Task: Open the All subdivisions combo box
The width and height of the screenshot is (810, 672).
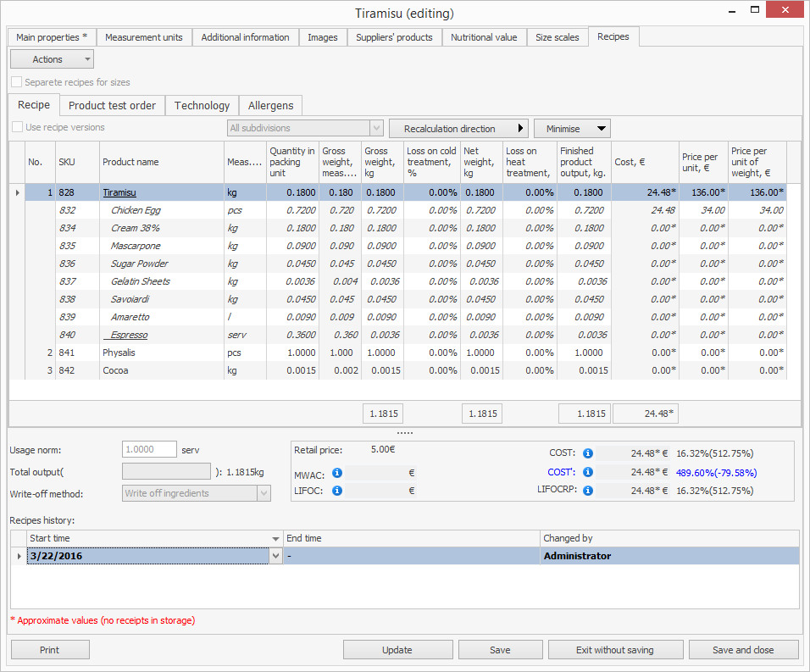Action: pyautogui.click(x=376, y=129)
